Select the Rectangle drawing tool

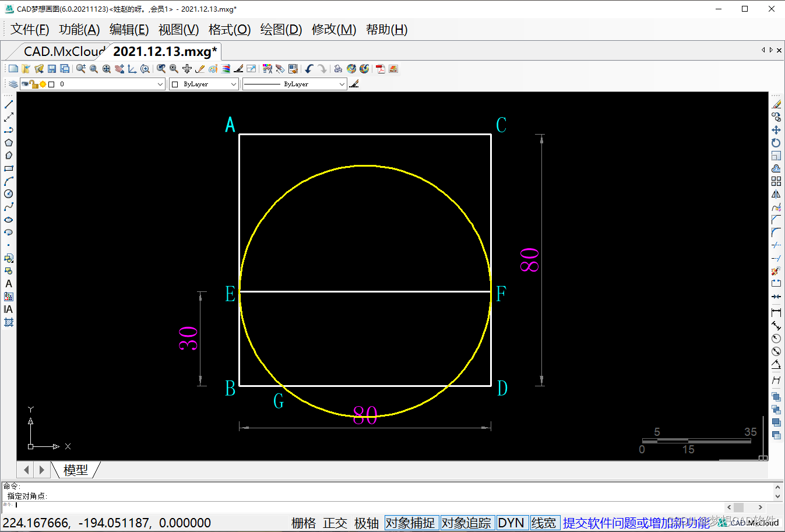coord(9,168)
